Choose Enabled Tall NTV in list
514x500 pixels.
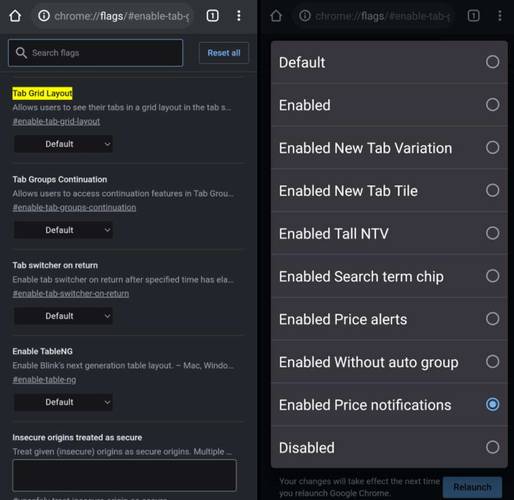(389, 233)
